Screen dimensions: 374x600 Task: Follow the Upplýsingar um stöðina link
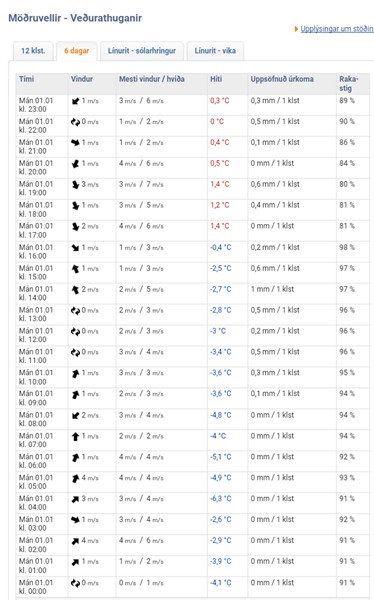click(x=337, y=29)
